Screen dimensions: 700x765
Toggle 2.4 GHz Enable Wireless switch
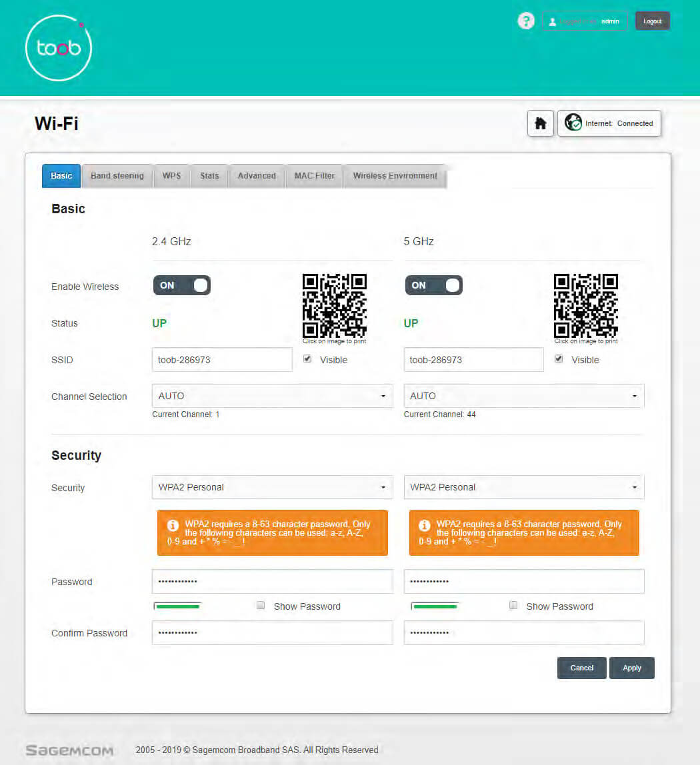click(x=181, y=285)
